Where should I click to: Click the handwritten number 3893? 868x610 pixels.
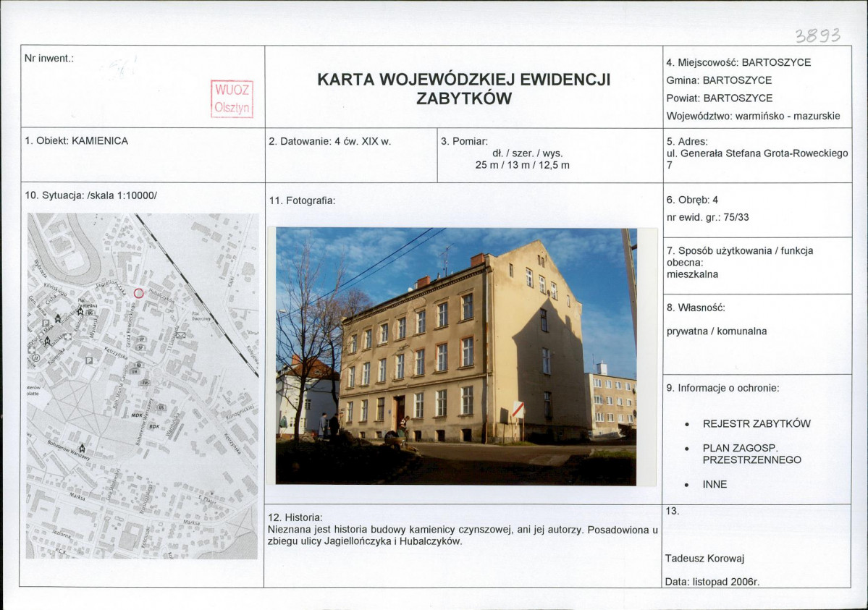tap(817, 35)
